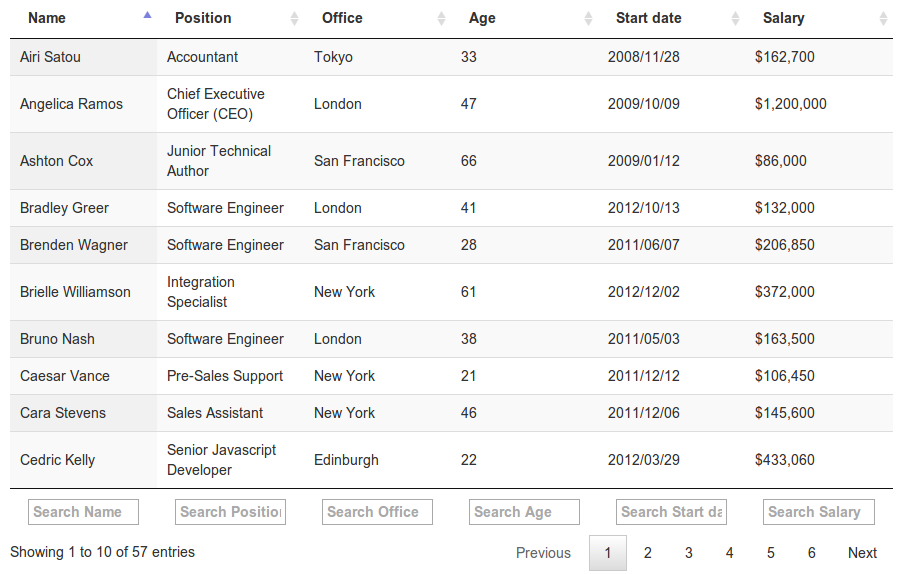Go to the Next page
Image resolution: width=905 pixels, height=574 pixels.
click(x=862, y=553)
